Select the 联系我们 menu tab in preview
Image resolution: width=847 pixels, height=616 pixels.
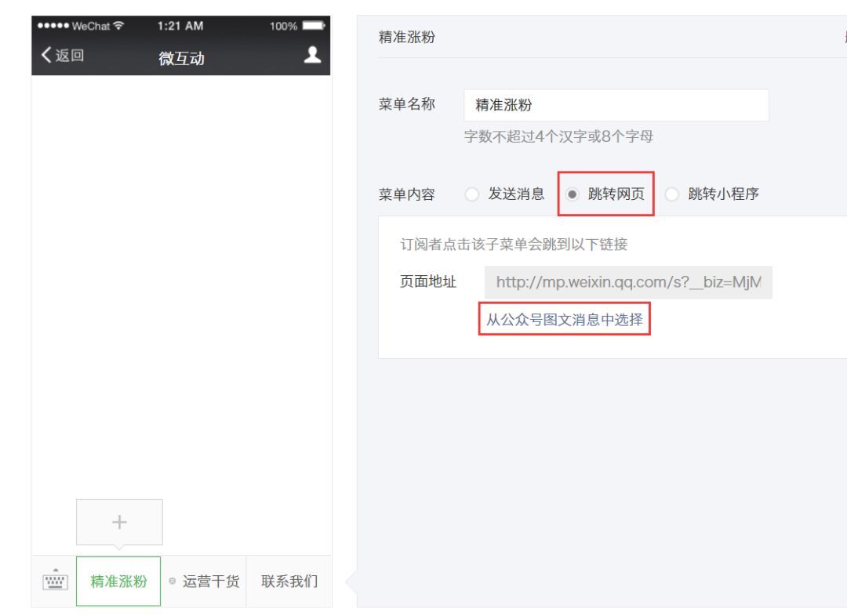[x=289, y=581]
